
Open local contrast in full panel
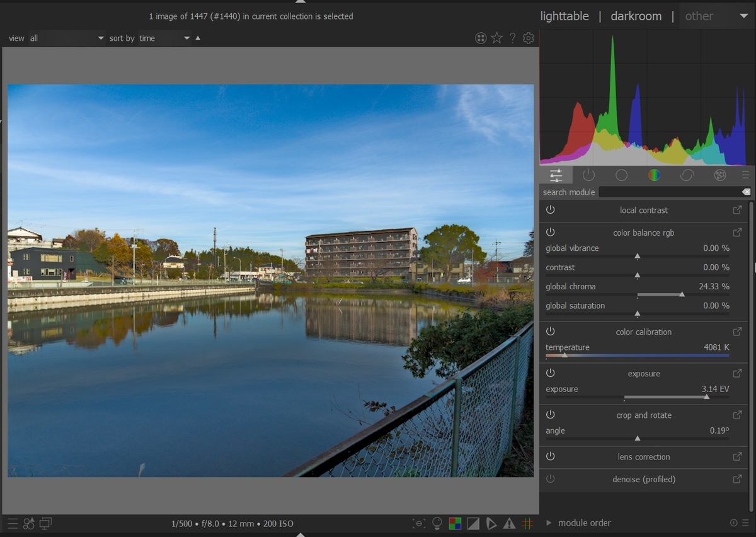click(737, 210)
